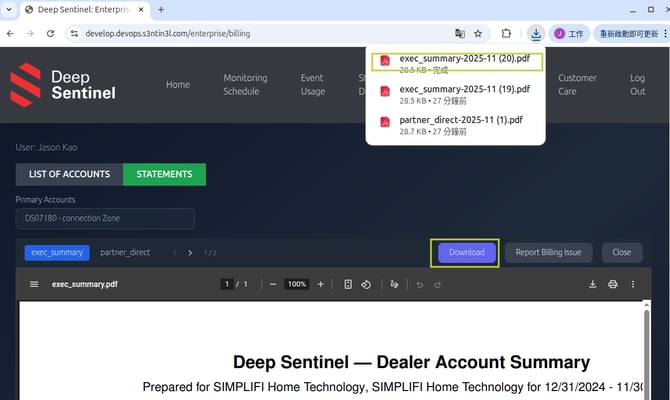Select the STATEMENTS tab
The height and width of the screenshot is (400, 670).
click(165, 174)
